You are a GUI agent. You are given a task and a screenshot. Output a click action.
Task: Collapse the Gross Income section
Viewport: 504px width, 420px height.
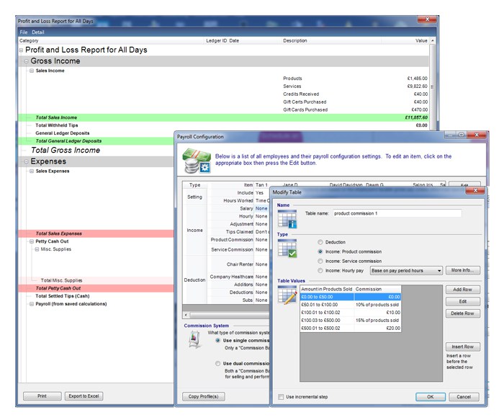[26, 62]
